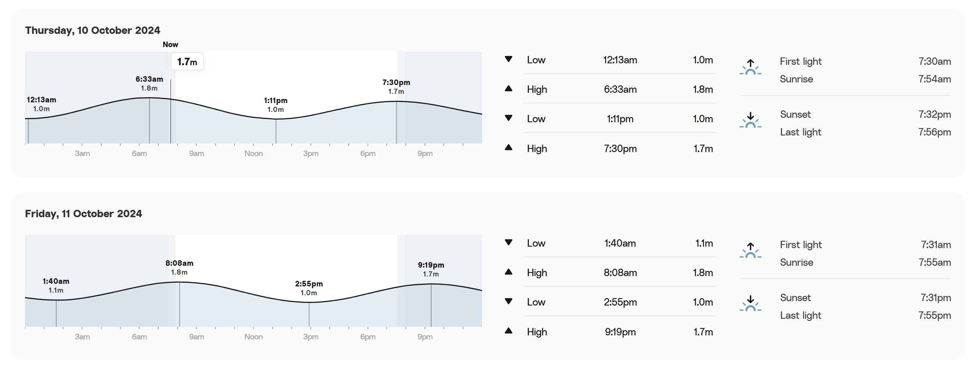Click the Noon tick label on Thursday's chart

coord(253,153)
